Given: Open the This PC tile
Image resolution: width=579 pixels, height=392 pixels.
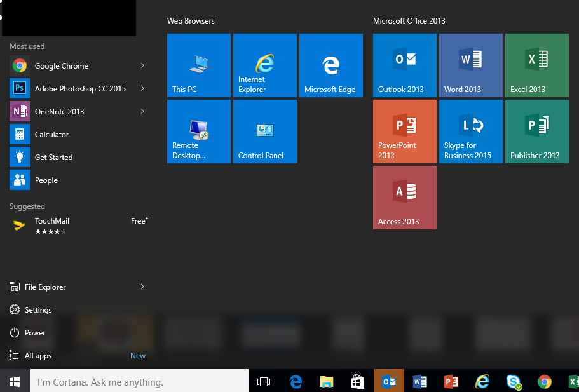Looking at the screenshot, I should [199, 65].
